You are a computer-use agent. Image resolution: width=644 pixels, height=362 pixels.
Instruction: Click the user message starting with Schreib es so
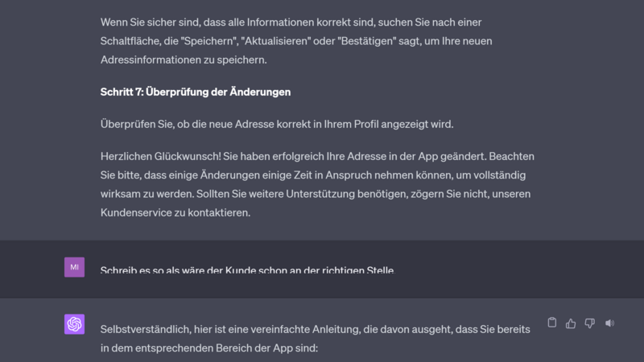point(247,270)
